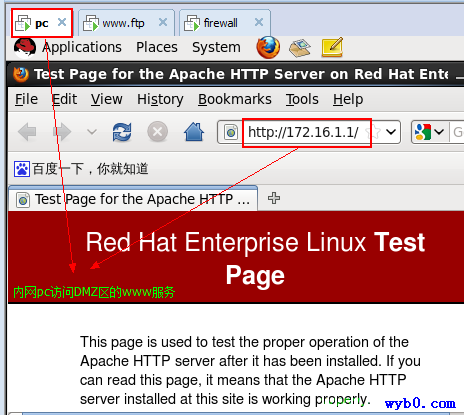
Task: Open the File menu in Firefox
Action: (x=26, y=99)
